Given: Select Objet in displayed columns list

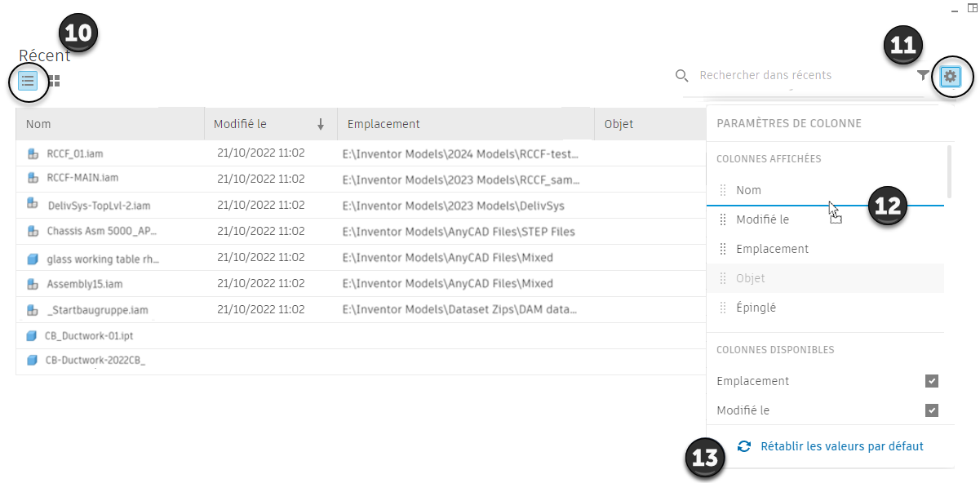Looking at the screenshot, I should pyautogui.click(x=751, y=278).
